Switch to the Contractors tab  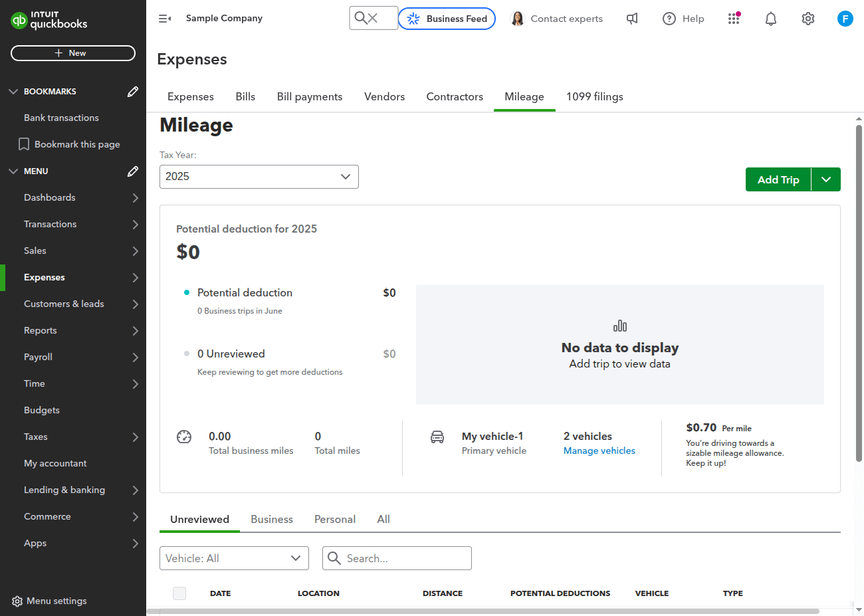point(455,97)
